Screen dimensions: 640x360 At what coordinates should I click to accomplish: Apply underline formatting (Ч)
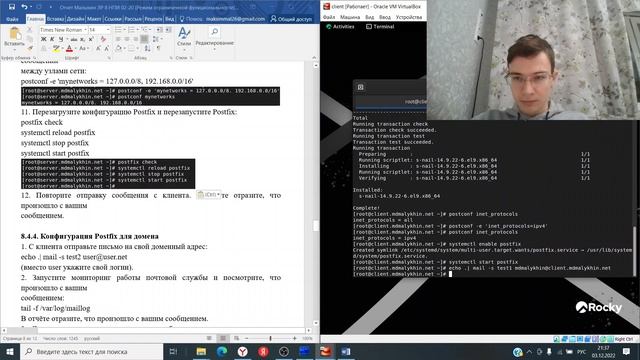(61, 39)
